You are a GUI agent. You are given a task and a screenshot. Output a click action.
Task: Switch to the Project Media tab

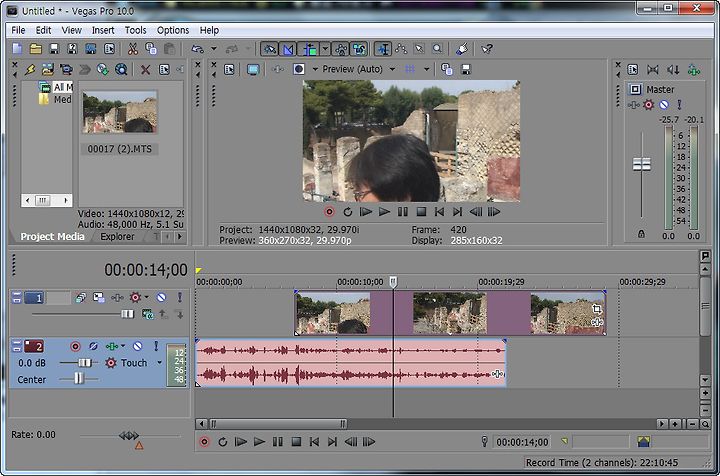click(x=52, y=237)
